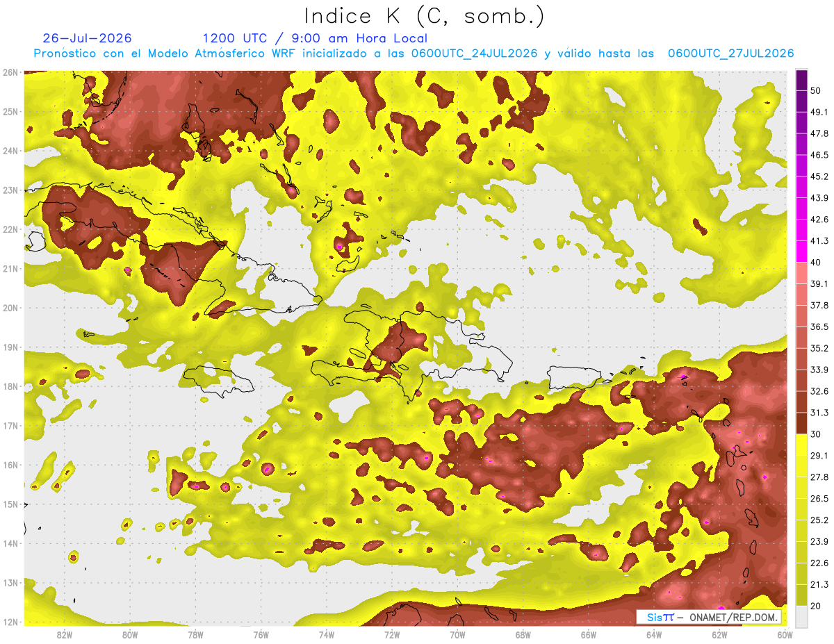This screenshot has width=834, height=644.
Task: Click the colorbar value 26.5
Action: [819, 498]
